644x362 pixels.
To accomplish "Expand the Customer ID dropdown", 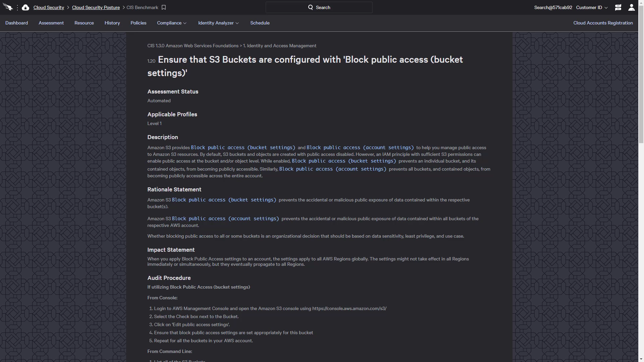I will 592,7.
